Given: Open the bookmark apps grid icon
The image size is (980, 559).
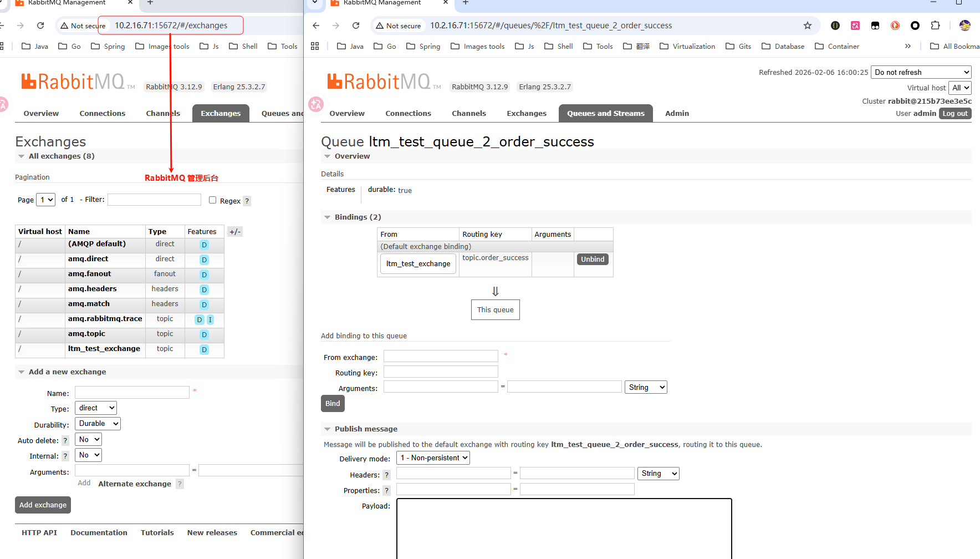Looking at the screenshot, I should coord(315,47).
